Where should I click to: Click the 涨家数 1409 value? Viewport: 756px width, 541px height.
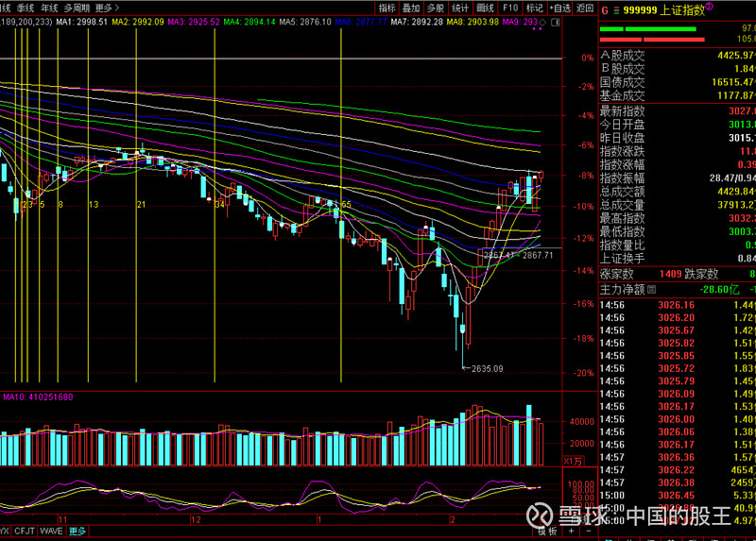(x=671, y=274)
